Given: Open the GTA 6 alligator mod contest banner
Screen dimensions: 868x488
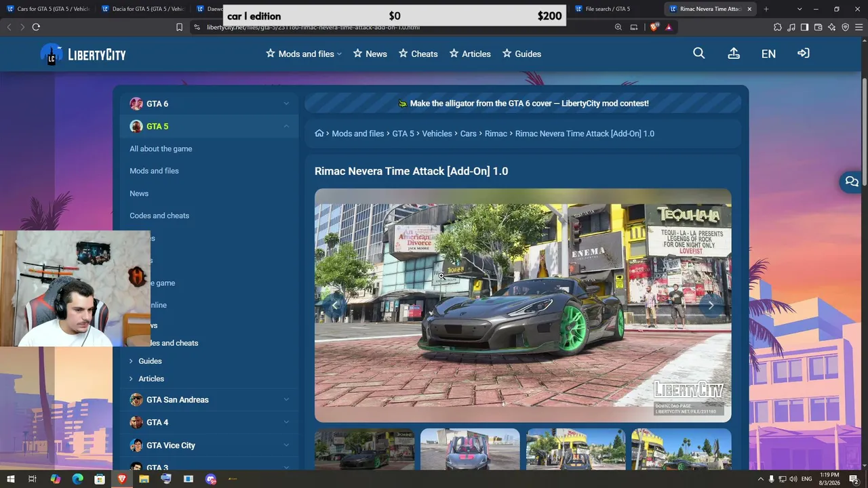Looking at the screenshot, I should pyautogui.click(x=523, y=104).
